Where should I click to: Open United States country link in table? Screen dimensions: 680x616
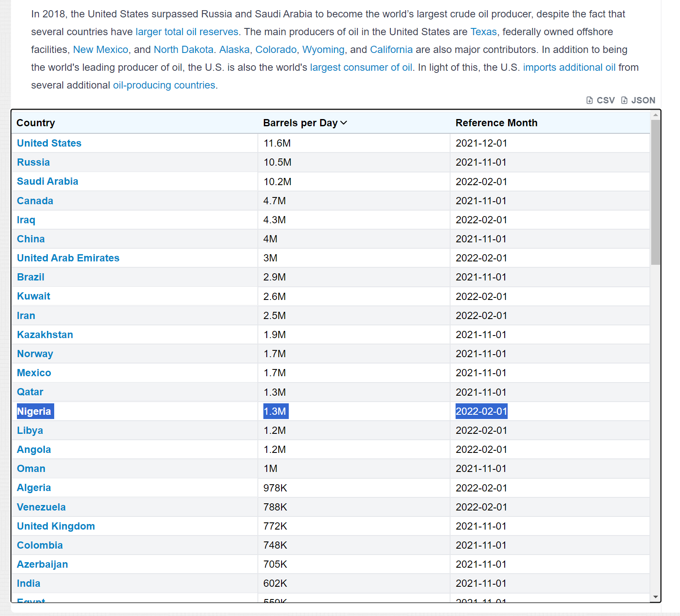pos(49,143)
